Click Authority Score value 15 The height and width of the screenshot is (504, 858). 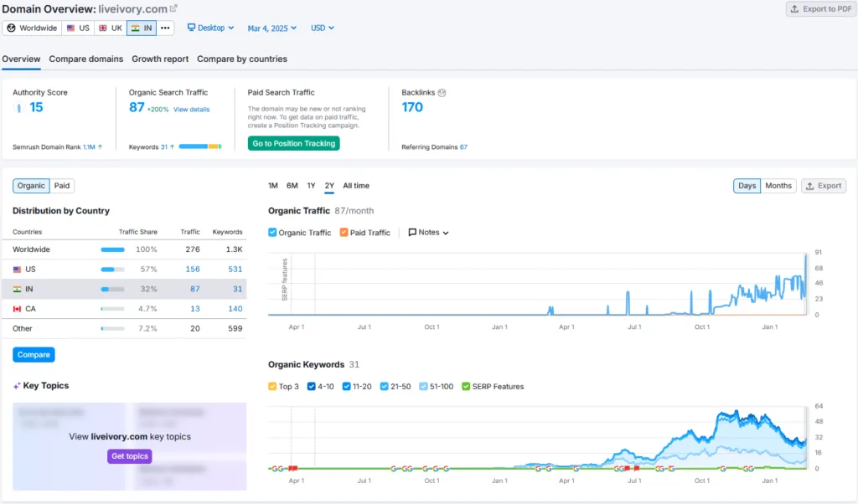(36, 107)
